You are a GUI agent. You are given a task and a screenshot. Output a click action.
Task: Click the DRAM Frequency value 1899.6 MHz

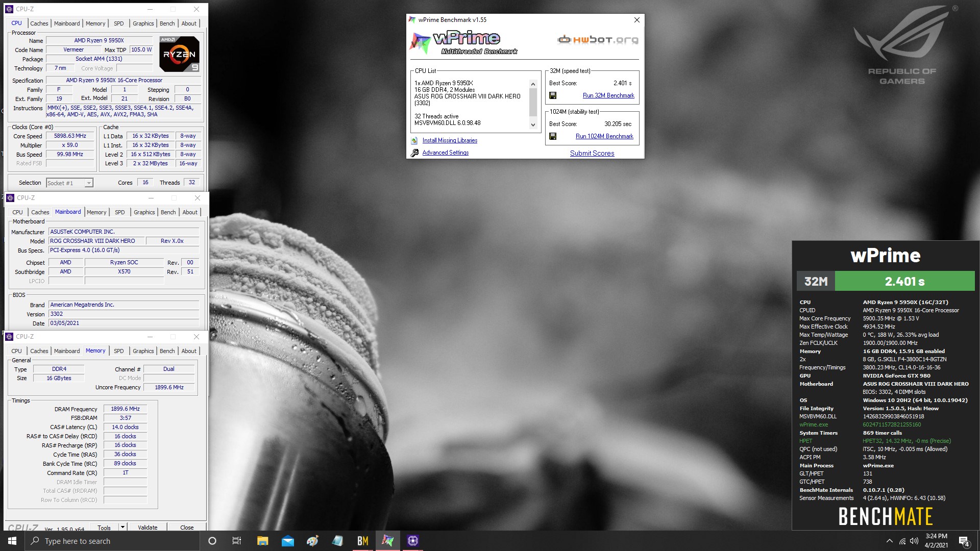pos(125,409)
